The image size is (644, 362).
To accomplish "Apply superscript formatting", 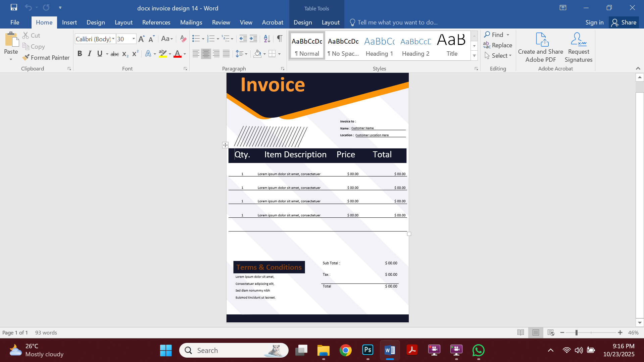I will (135, 53).
